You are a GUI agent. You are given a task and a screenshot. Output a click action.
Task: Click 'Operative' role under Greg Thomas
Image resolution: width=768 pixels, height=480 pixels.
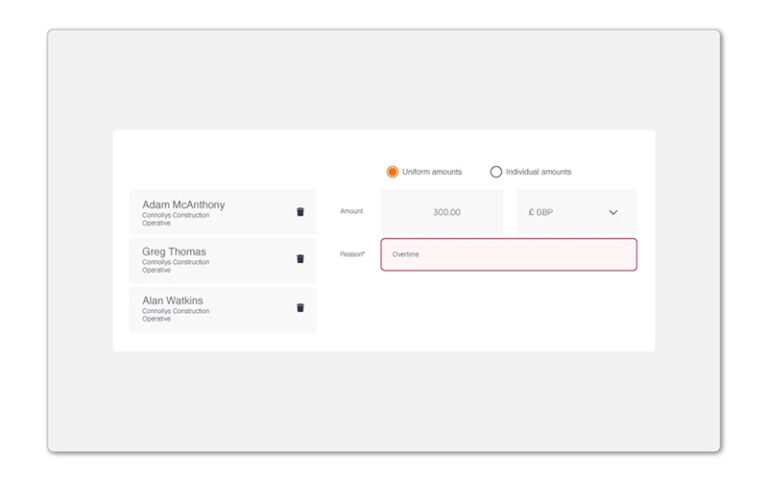[x=156, y=270]
